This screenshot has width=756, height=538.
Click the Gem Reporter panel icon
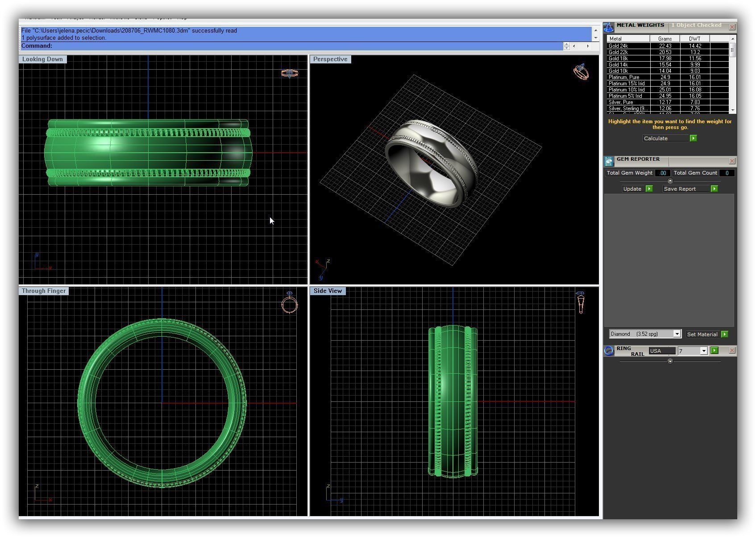point(609,161)
